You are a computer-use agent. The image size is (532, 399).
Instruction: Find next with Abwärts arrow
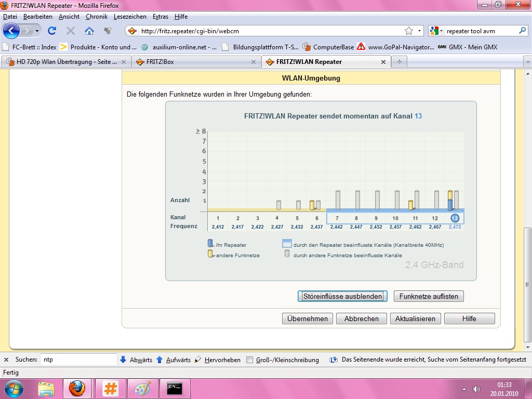coord(136,360)
